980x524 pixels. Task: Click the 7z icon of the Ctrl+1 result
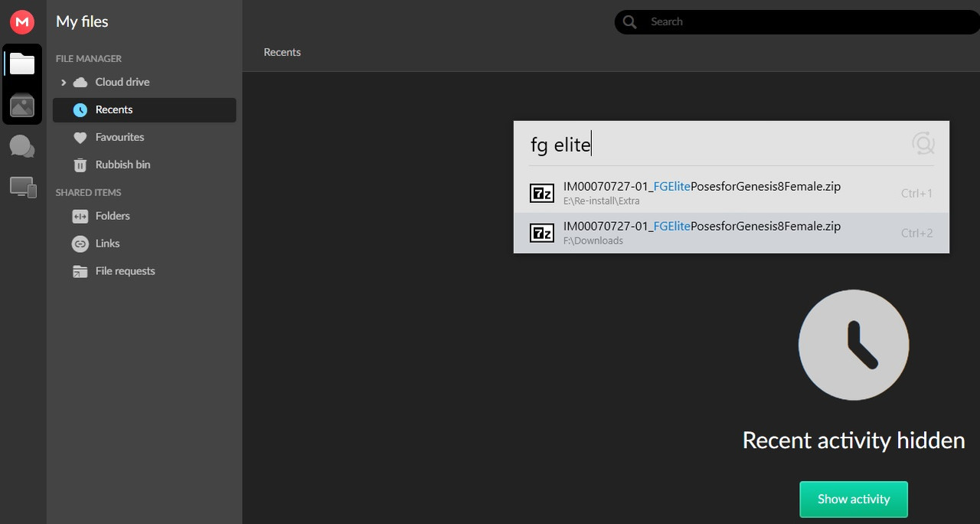[x=542, y=193]
